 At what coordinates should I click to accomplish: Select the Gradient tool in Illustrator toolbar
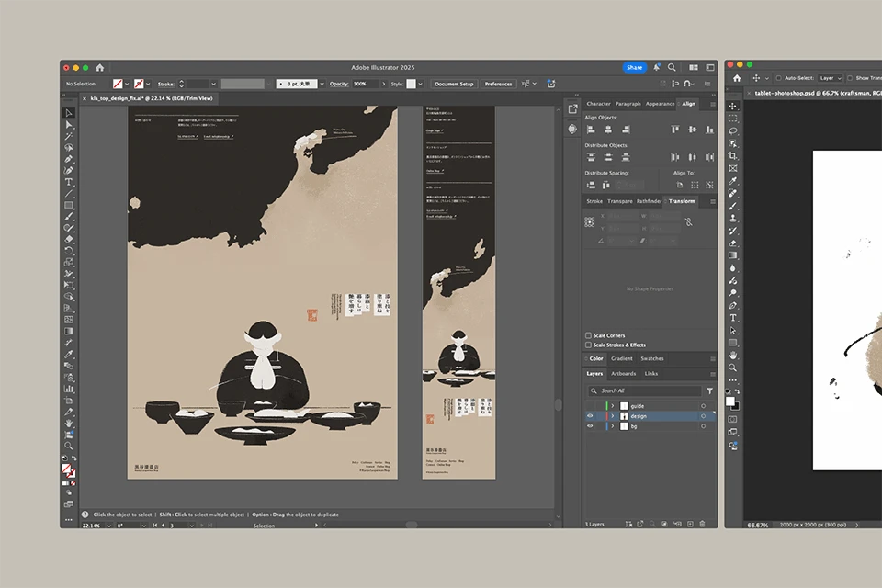pyautogui.click(x=69, y=332)
